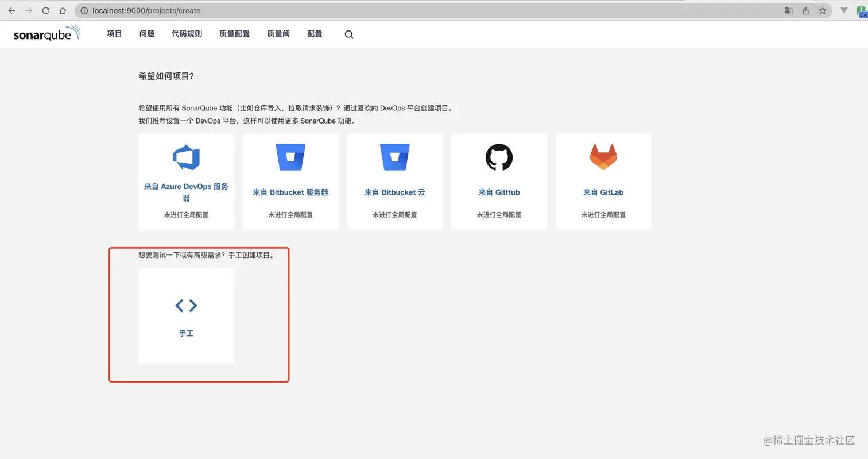Click the share page icon
Viewport: 868px width, 459px height.
coord(805,10)
